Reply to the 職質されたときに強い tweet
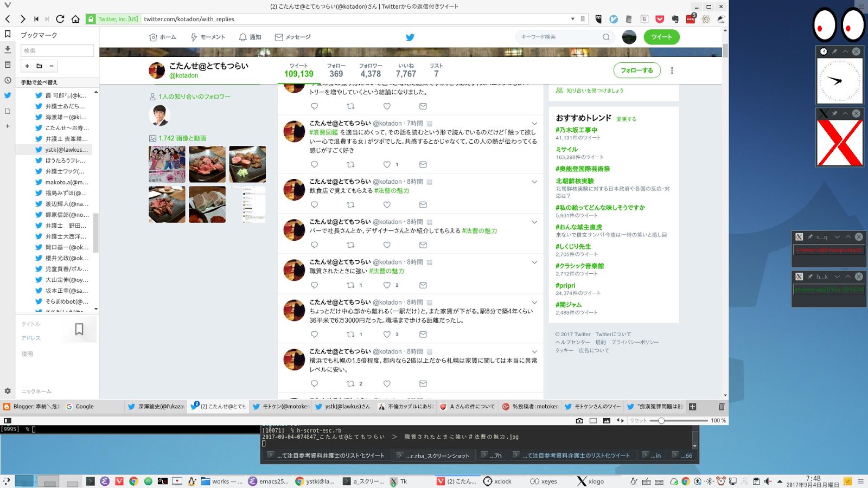868x488 pixels. (314, 285)
